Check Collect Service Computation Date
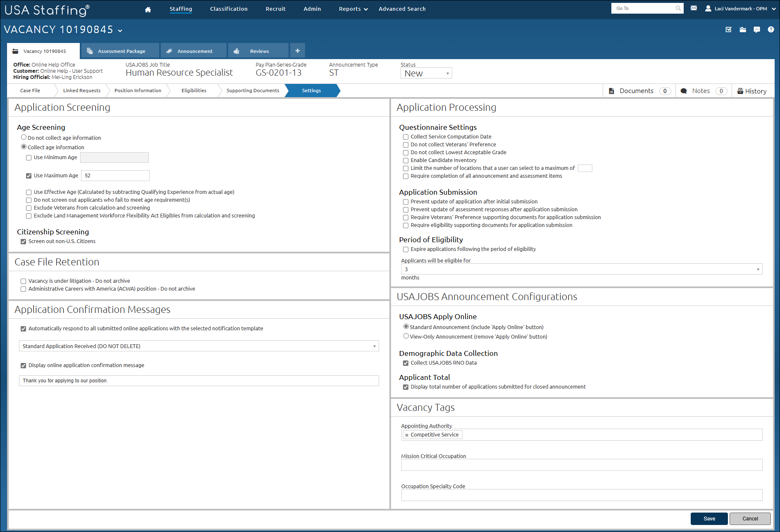 tap(406, 137)
